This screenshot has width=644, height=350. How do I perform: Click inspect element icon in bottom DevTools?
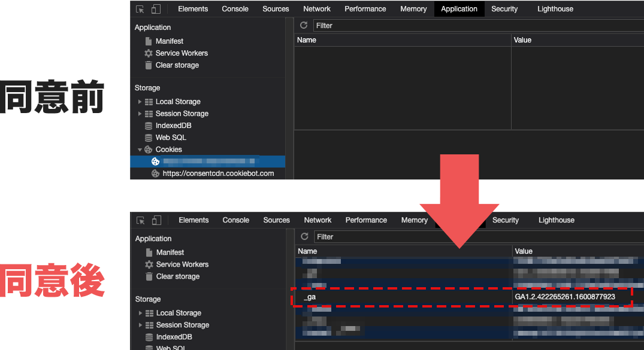point(140,220)
